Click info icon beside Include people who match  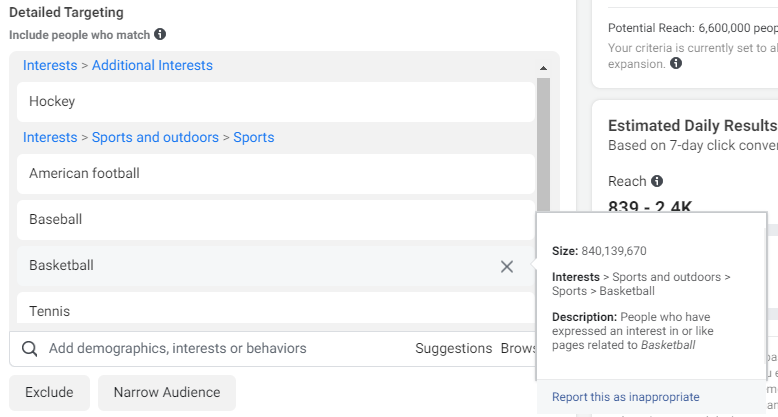[160, 35]
